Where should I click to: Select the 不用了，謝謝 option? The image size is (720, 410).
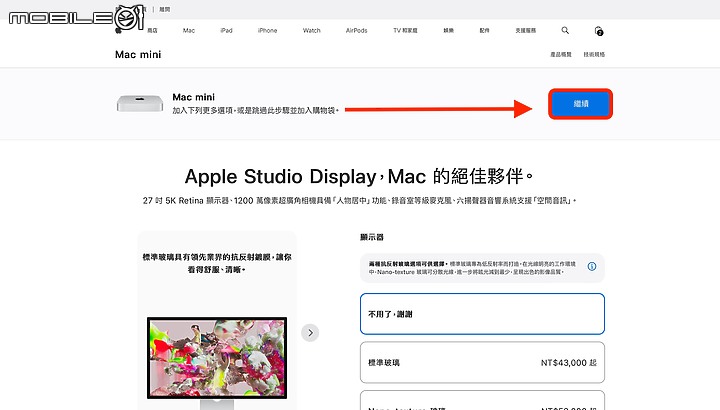click(482, 314)
